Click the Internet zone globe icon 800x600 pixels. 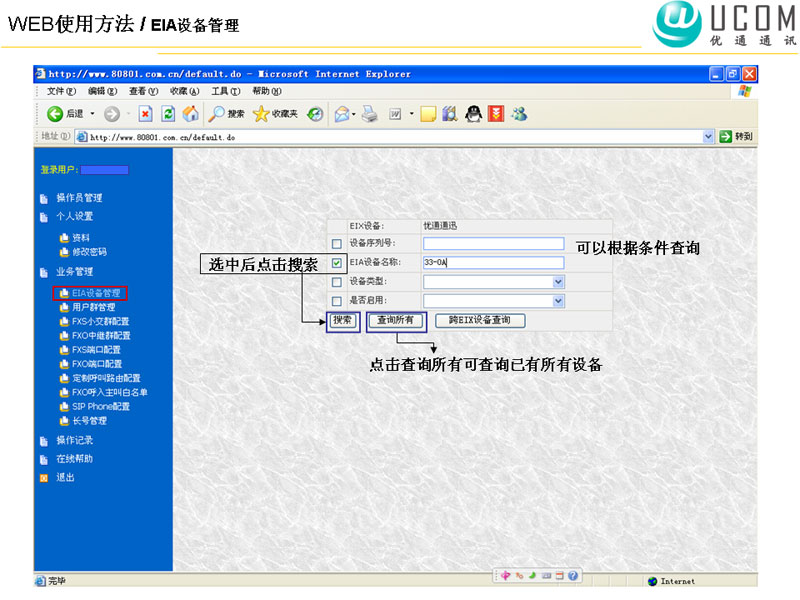[652, 581]
